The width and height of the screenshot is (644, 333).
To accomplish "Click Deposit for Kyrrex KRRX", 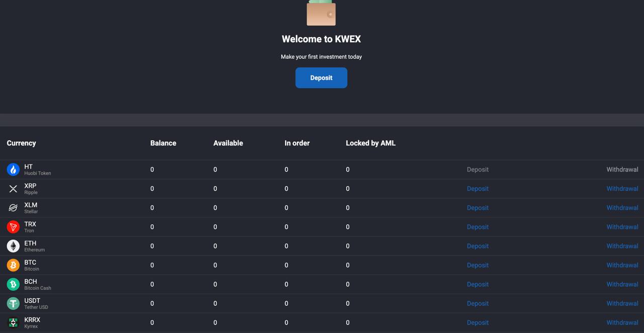I will click(x=477, y=322).
